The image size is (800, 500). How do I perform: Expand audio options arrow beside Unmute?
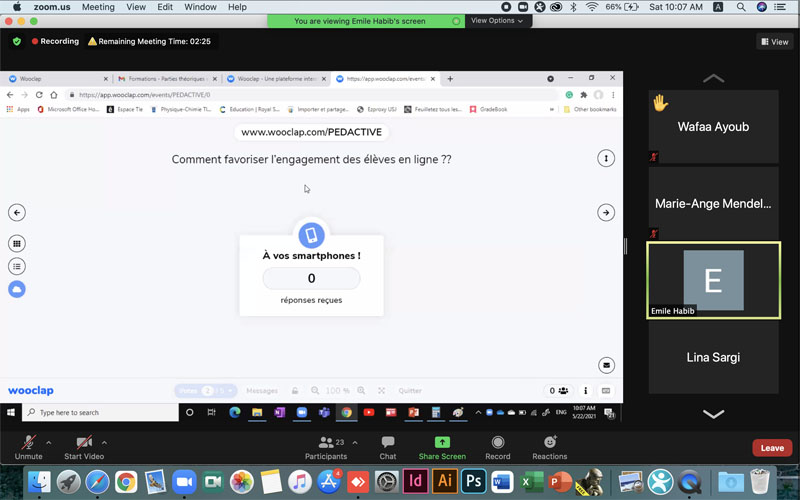[48, 442]
